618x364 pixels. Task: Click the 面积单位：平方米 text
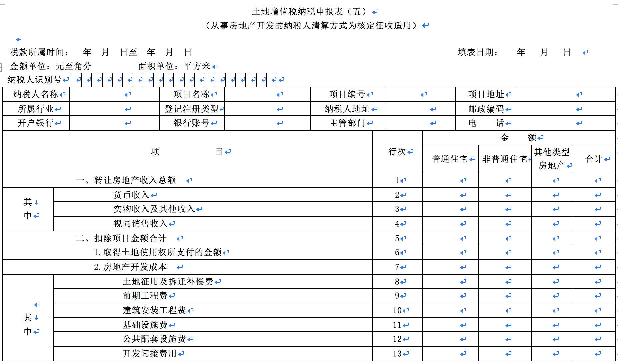174,66
